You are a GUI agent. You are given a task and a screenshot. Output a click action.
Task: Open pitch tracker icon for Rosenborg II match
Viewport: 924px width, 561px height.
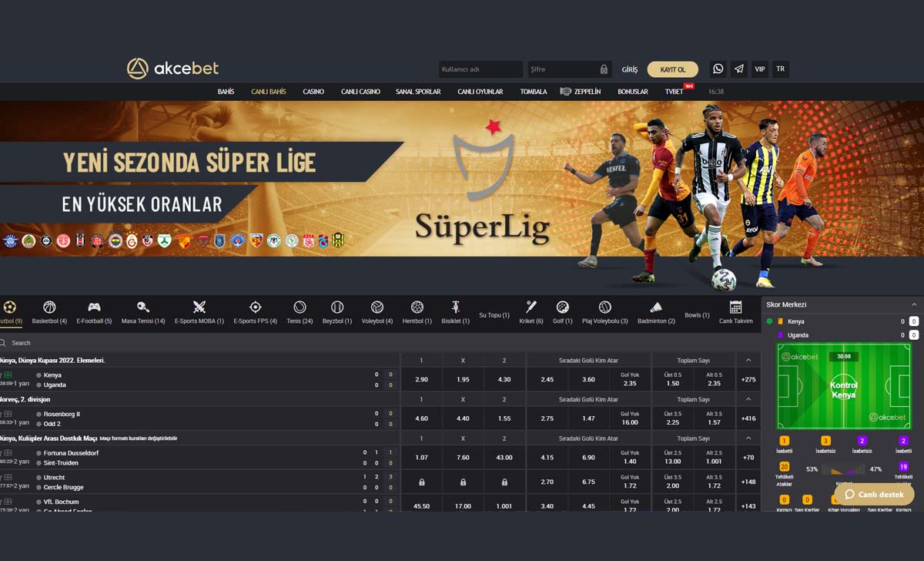[x=8, y=414]
